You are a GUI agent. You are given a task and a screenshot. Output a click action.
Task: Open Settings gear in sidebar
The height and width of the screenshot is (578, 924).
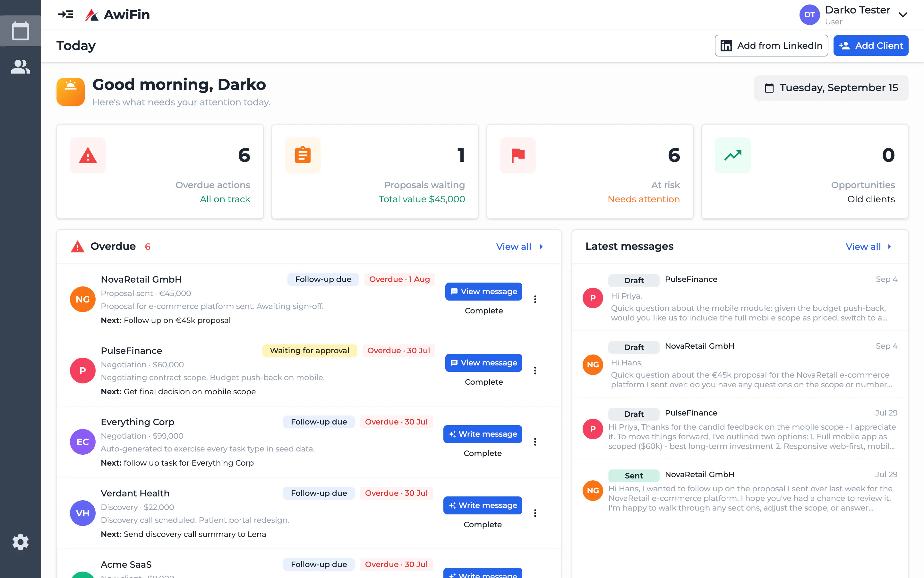click(x=20, y=542)
